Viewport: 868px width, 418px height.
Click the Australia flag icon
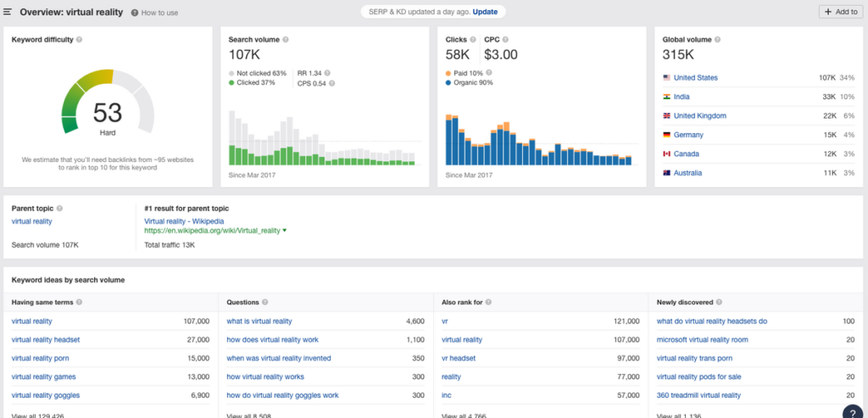tap(666, 173)
